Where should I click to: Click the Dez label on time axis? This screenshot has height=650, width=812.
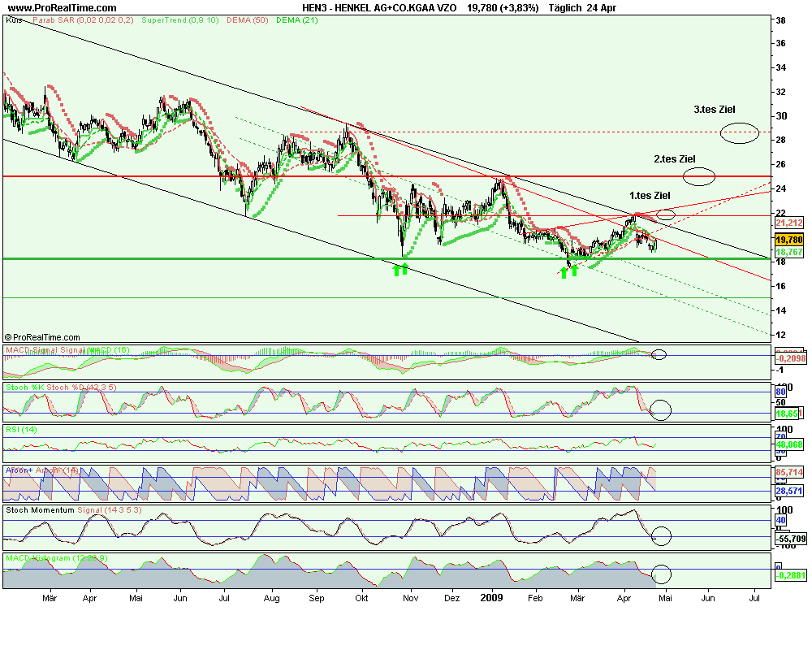pos(452,598)
